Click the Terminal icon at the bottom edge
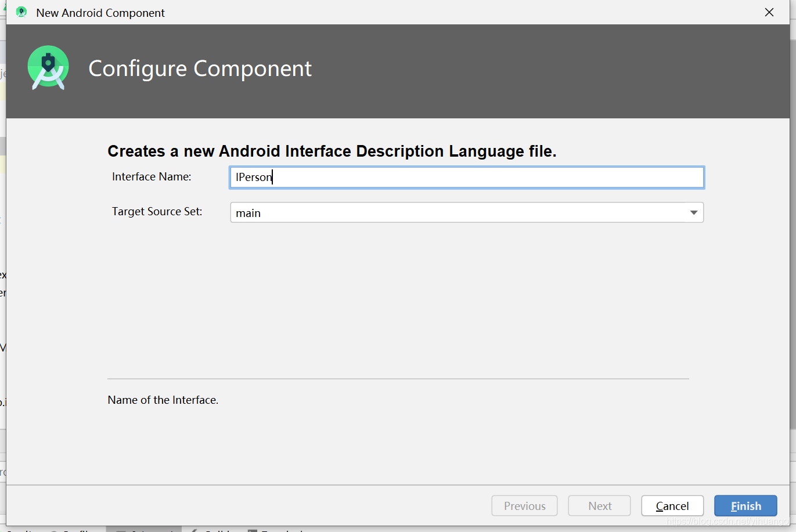 pos(252,530)
